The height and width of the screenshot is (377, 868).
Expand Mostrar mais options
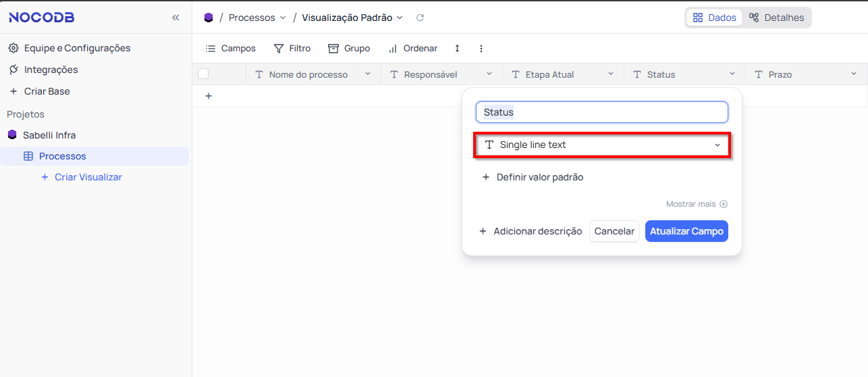(x=697, y=204)
